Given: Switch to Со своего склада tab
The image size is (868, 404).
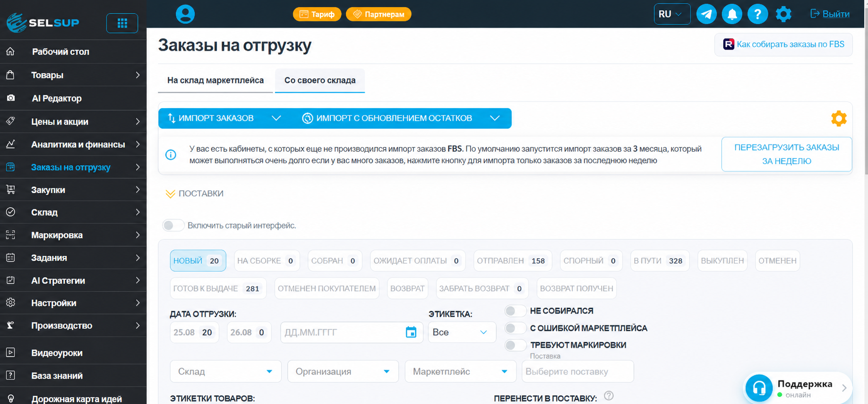Looking at the screenshot, I should click(x=320, y=80).
